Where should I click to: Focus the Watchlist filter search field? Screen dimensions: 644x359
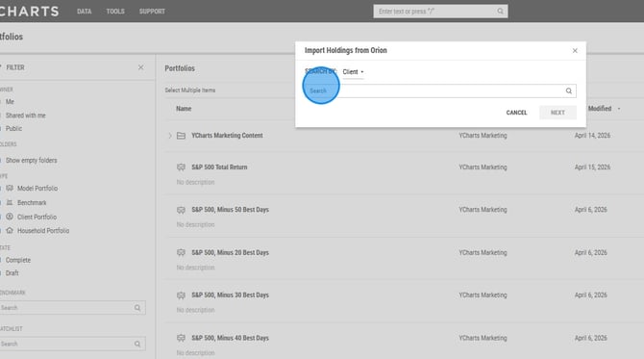point(72,344)
